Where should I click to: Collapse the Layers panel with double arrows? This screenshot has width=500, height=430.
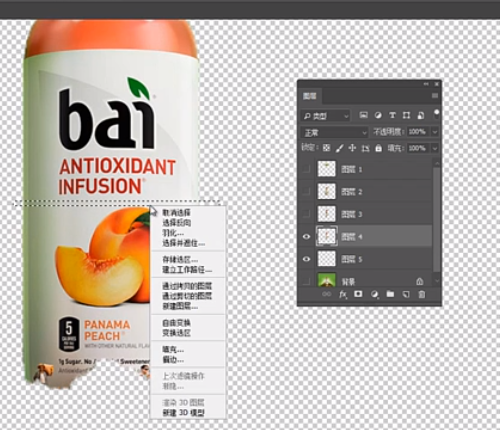[x=426, y=84]
